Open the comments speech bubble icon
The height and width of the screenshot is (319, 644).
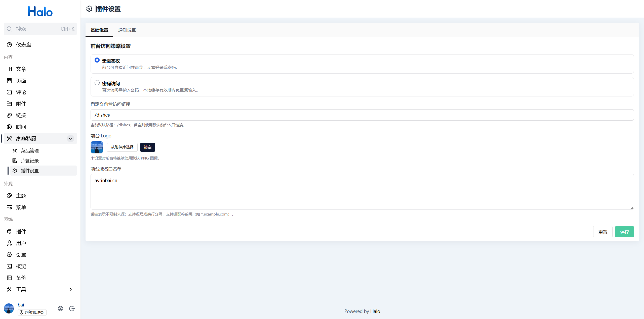pos(9,92)
